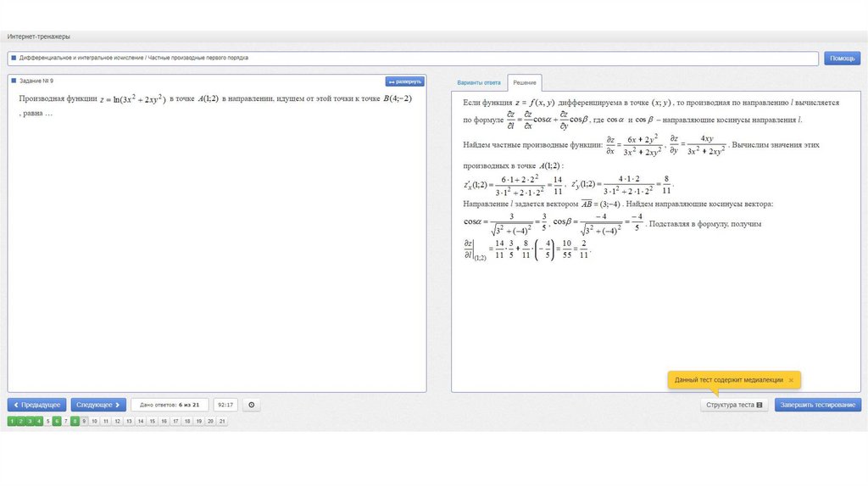
Task: Select question 9 in navigator
Action: (x=84, y=421)
